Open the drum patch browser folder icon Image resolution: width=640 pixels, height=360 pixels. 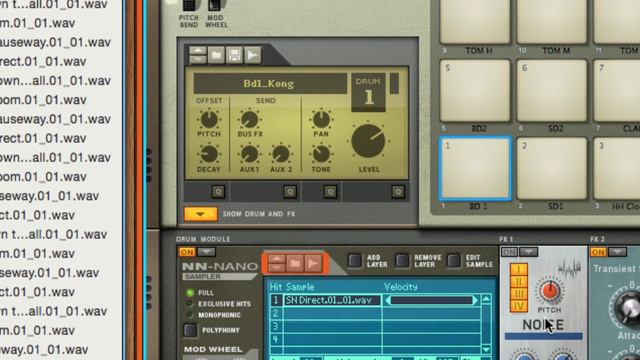tap(216, 55)
